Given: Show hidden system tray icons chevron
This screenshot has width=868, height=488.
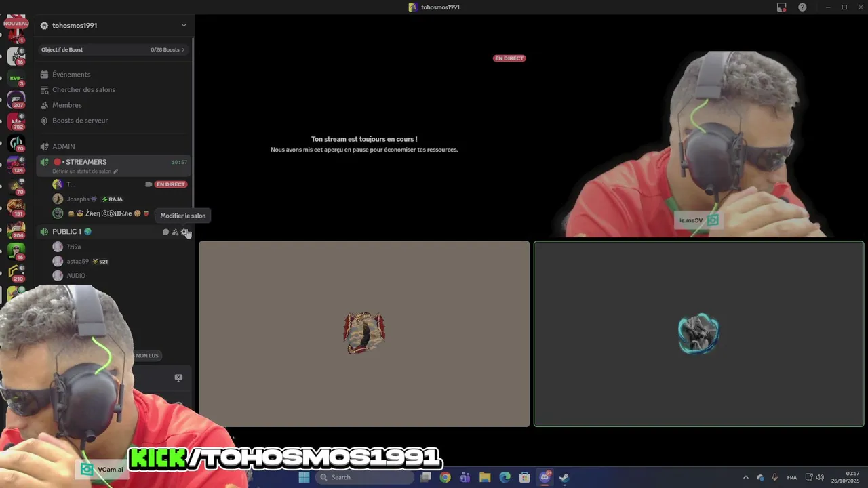Looking at the screenshot, I should (745, 477).
